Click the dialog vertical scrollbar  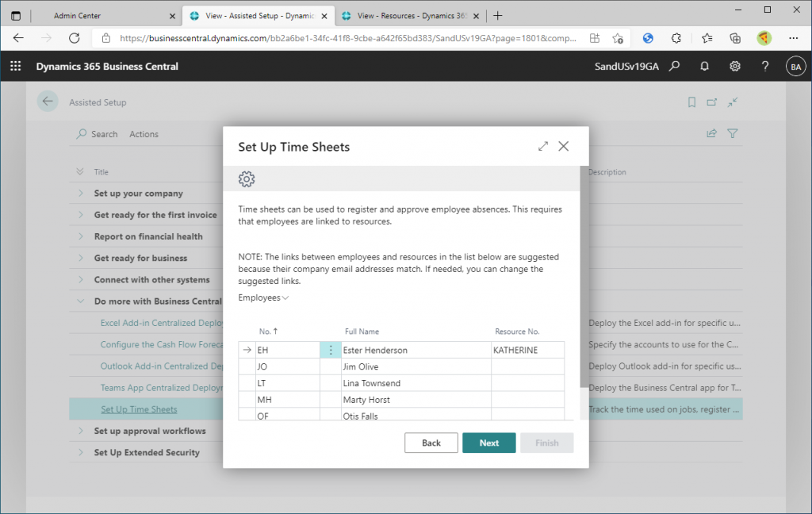584,276
